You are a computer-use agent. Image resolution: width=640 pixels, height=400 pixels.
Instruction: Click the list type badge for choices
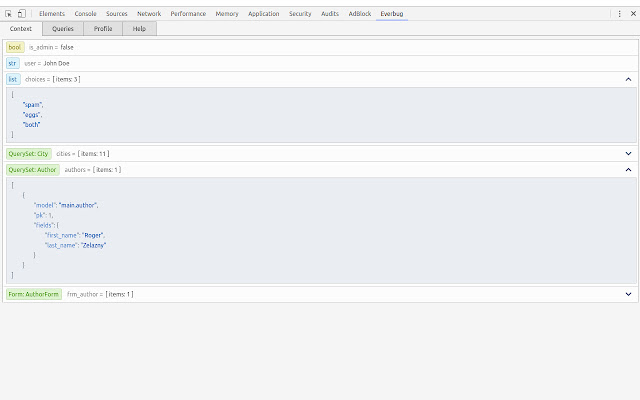[x=13, y=79]
